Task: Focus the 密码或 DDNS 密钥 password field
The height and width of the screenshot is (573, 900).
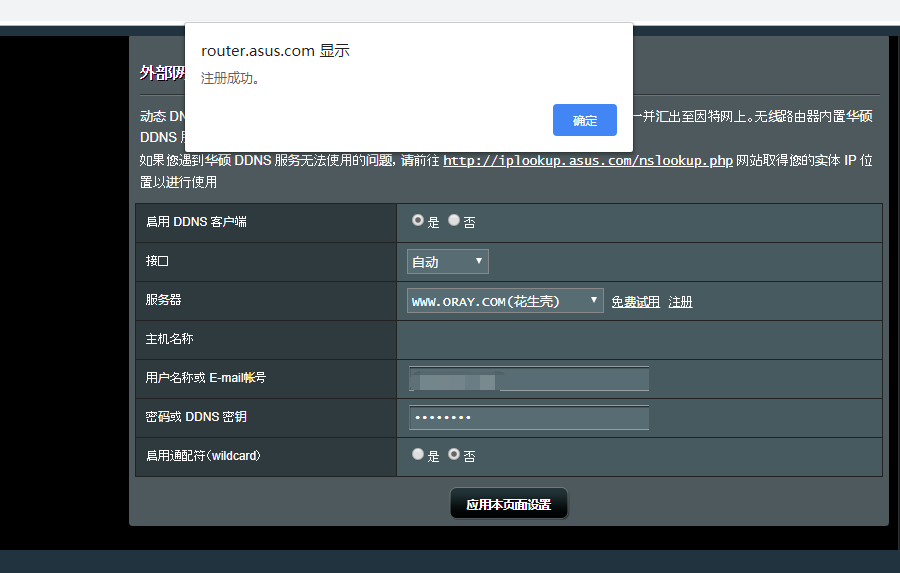Action: [529, 417]
